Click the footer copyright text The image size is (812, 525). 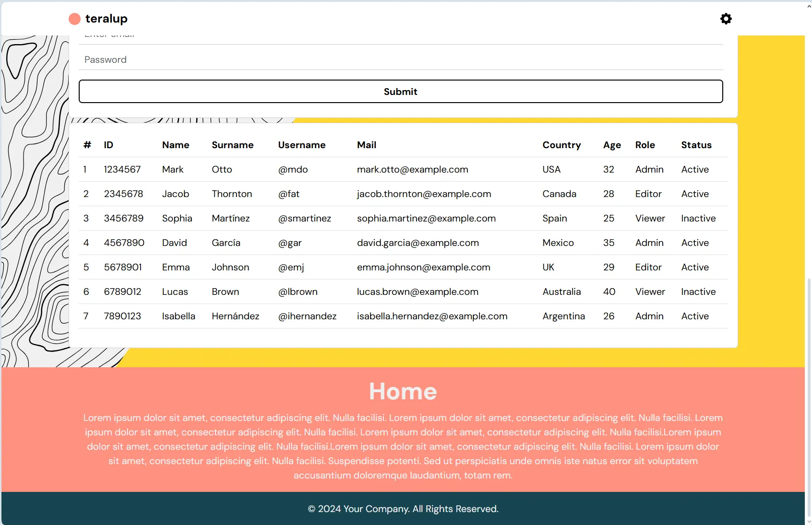pyautogui.click(x=403, y=509)
